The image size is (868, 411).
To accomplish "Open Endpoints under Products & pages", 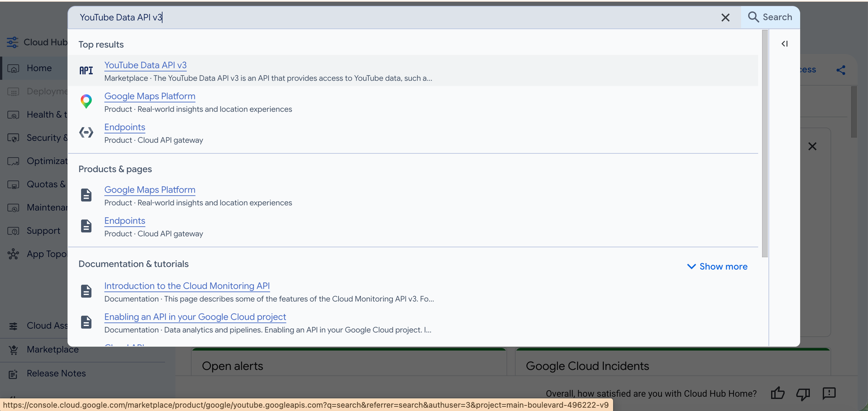I will pyautogui.click(x=125, y=221).
